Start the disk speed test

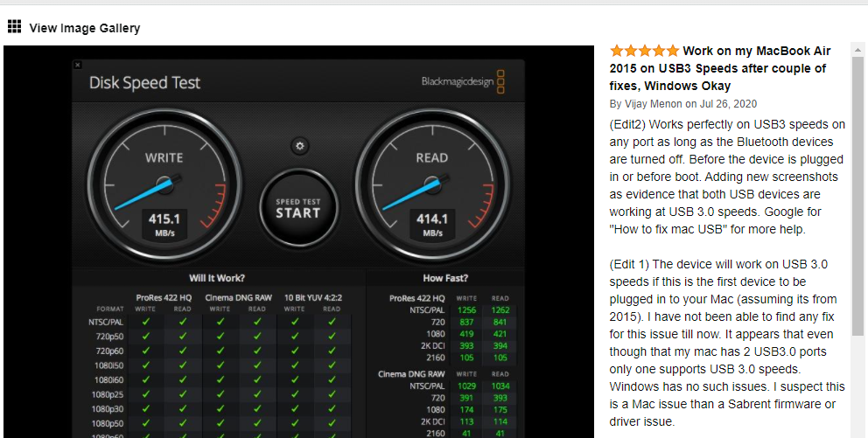click(x=298, y=208)
